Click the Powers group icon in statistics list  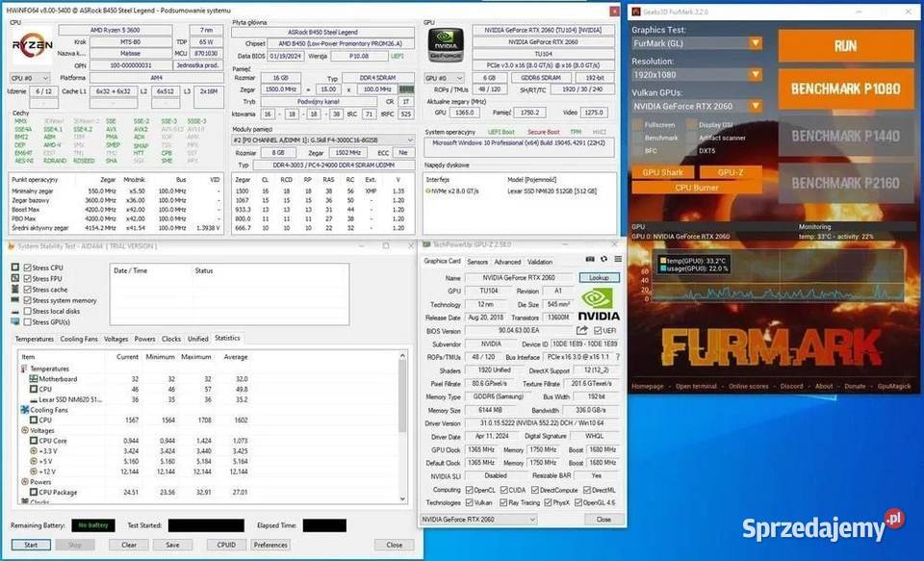coord(25,482)
